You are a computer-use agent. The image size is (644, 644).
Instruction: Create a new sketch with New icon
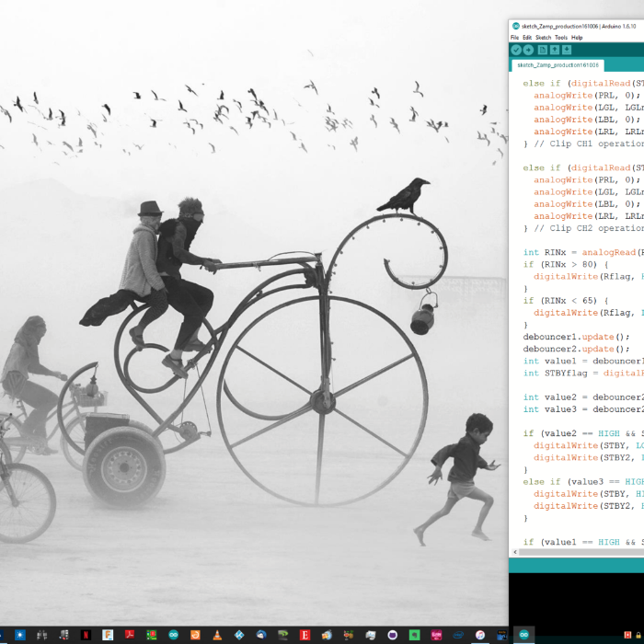542,50
